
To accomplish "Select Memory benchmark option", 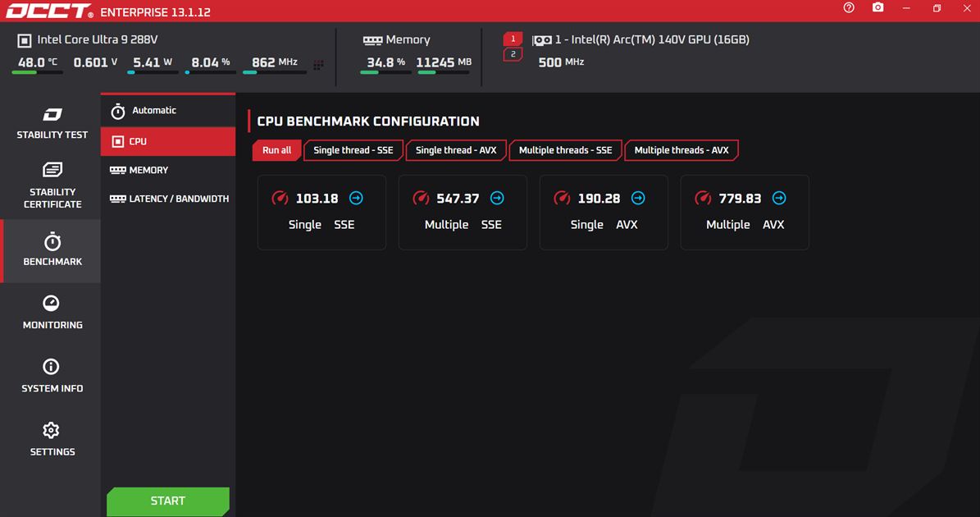I will pos(168,170).
